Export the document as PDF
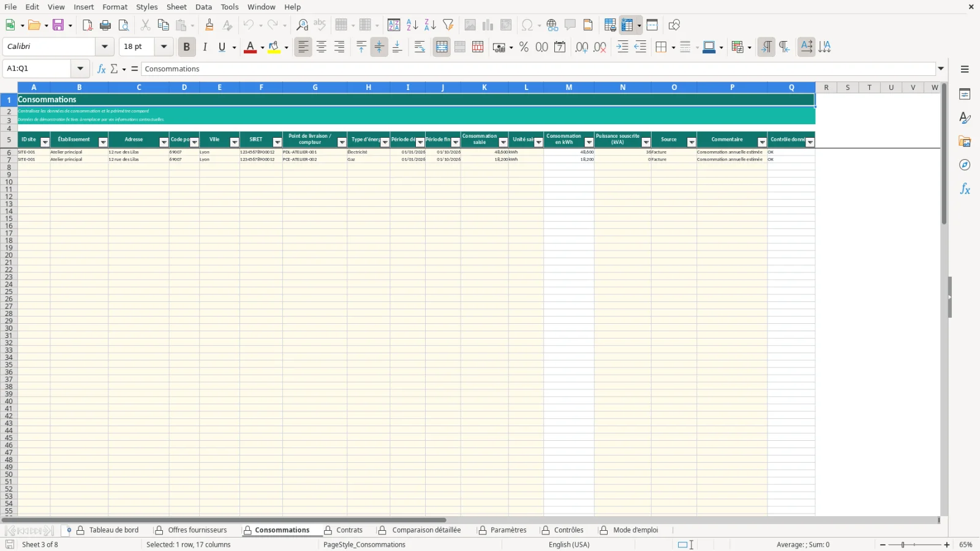 coord(87,25)
